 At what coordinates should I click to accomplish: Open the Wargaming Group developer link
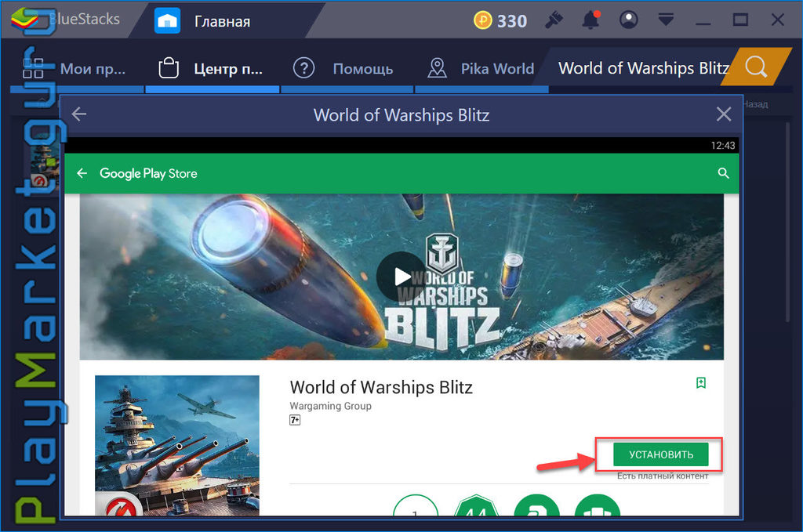(x=330, y=406)
